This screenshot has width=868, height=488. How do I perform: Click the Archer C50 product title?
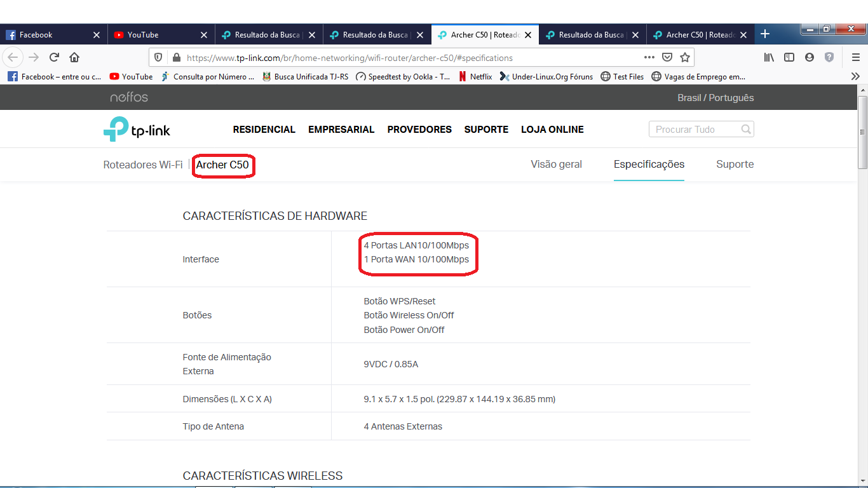[222, 165]
